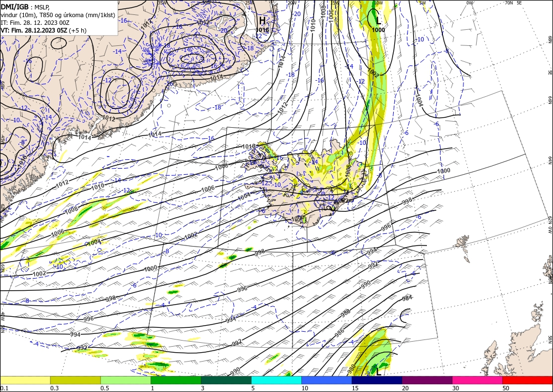Click the navy 15 mm legend swatch

[377, 380]
